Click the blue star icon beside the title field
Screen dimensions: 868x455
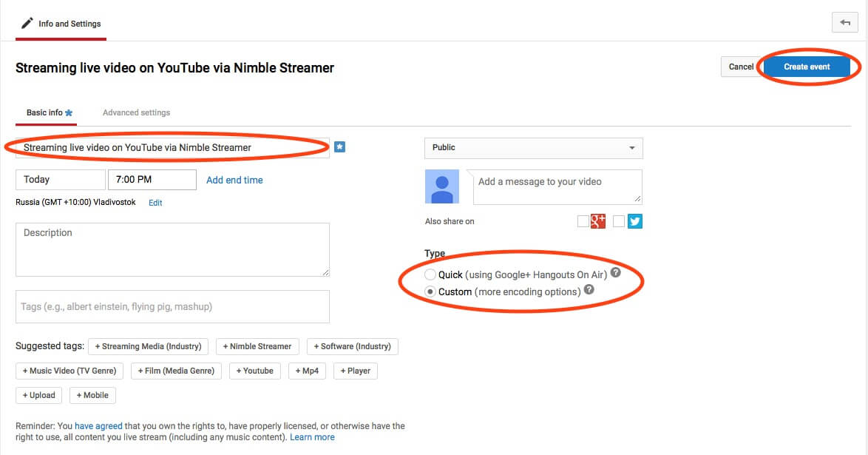(340, 147)
